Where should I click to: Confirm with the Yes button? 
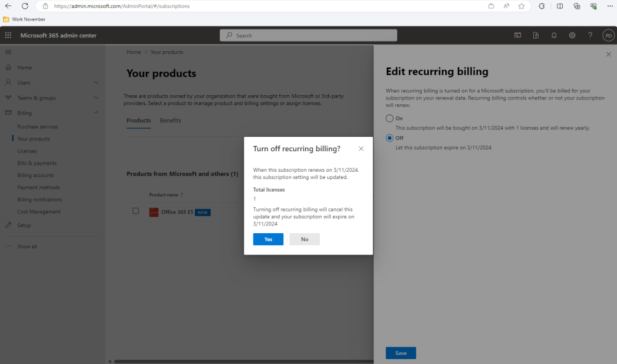coord(268,239)
